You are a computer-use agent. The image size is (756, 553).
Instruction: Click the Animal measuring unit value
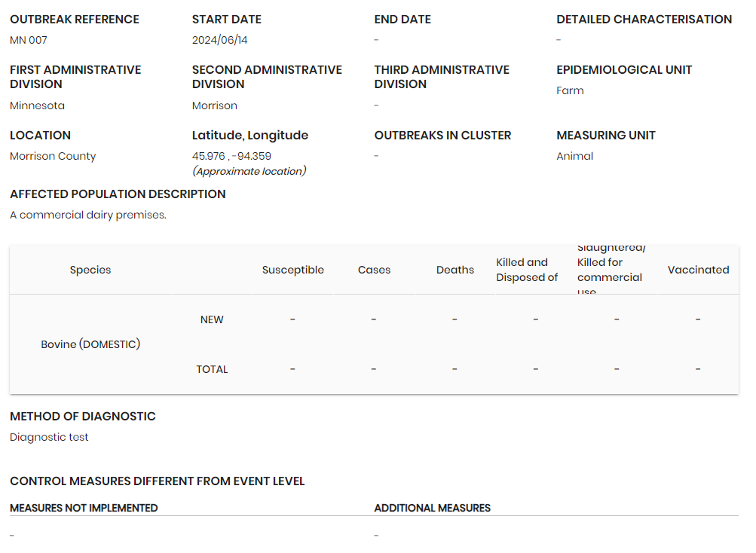coord(574,156)
